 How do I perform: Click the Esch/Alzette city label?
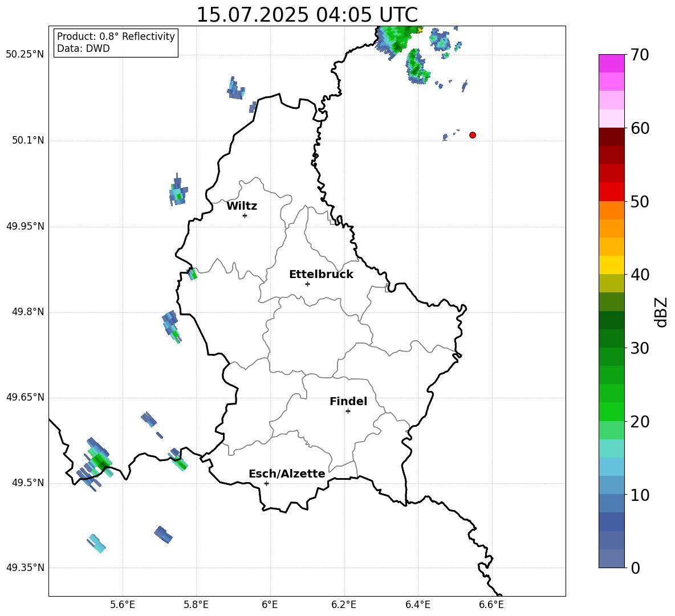point(287,474)
